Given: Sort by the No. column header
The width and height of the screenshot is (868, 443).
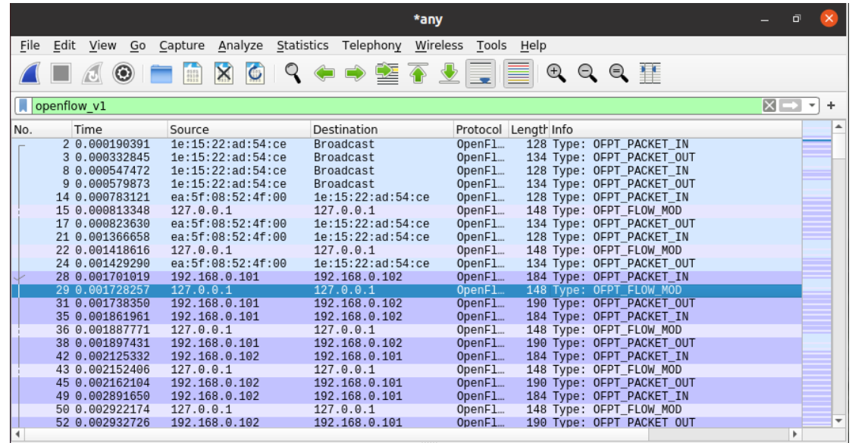Looking at the screenshot, I should [x=42, y=129].
